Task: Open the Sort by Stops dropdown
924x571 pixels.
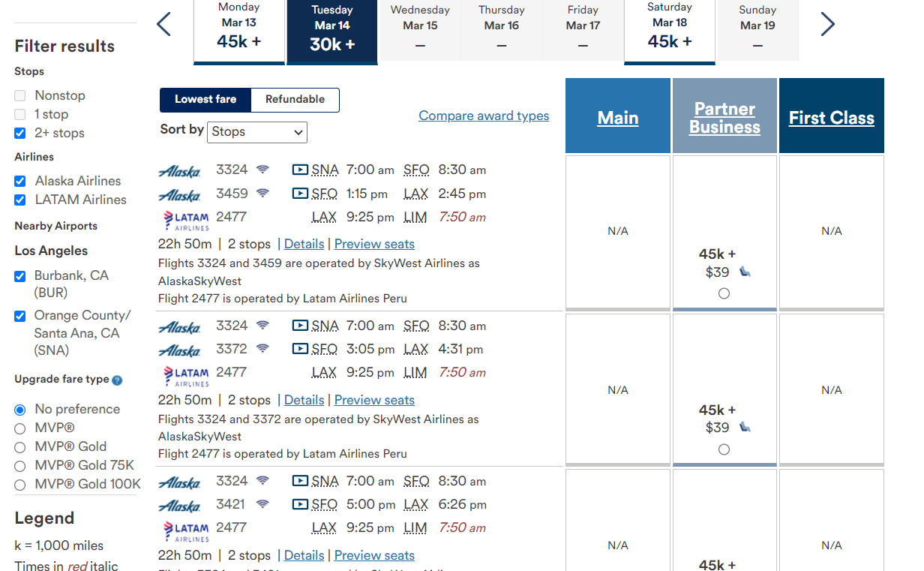Action: tap(257, 132)
